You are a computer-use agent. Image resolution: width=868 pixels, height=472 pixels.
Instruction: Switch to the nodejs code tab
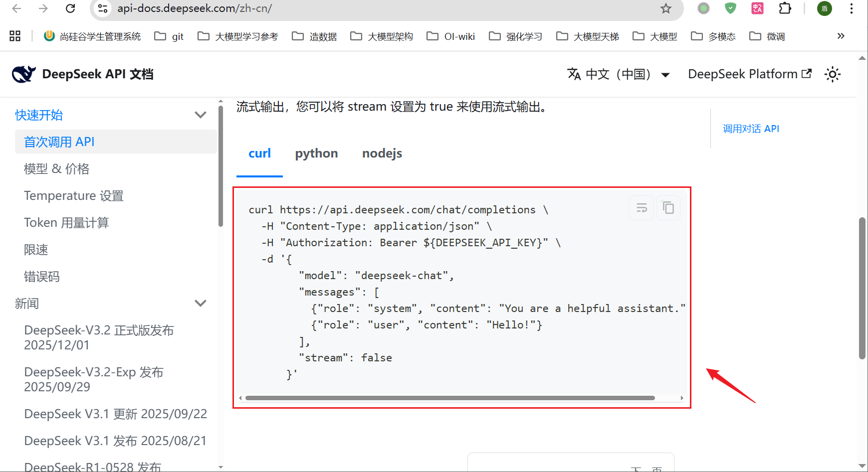coord(382,154)
